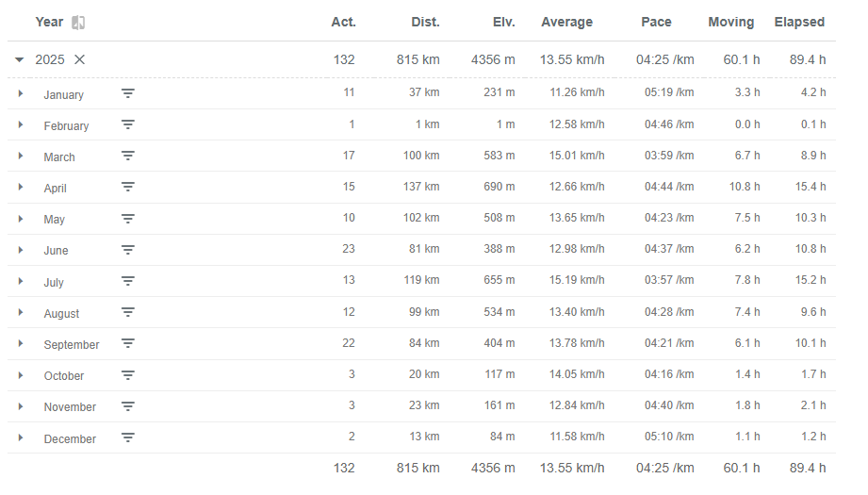Sort by the Dist. column header

pyautogui.click(x=425, y=22)
